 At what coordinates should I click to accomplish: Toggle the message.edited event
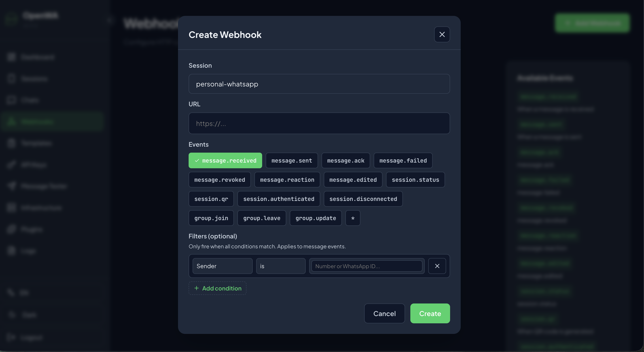(353, 180)
